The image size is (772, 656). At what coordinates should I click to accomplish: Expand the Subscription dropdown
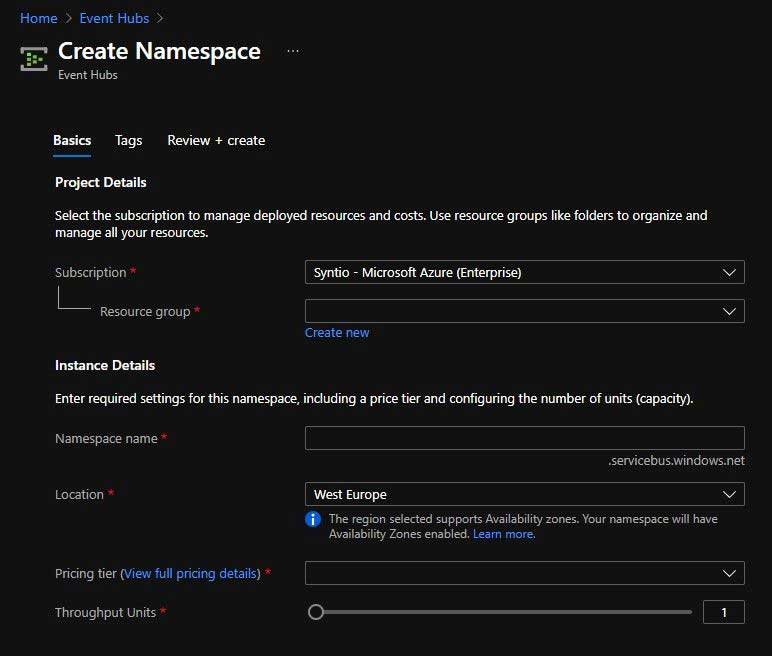pos(525,272)
